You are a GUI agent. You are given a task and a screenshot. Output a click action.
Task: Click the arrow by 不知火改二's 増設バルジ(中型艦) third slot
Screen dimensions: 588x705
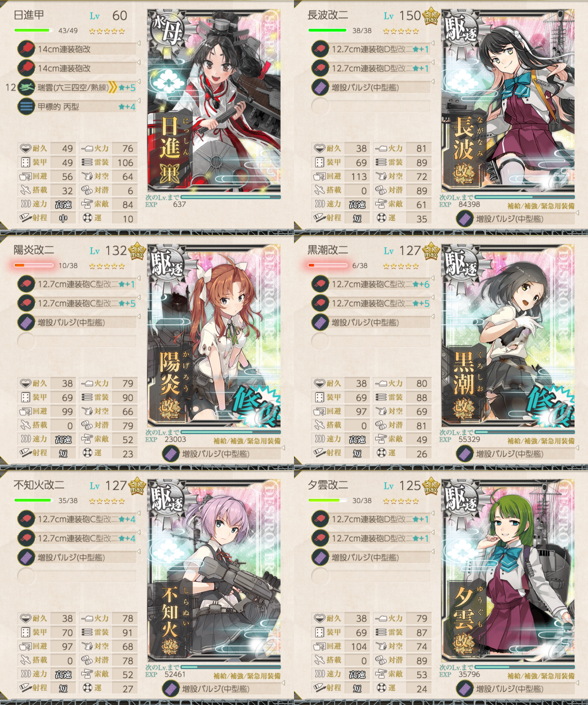pyautogui.click(x=139, y=552)
